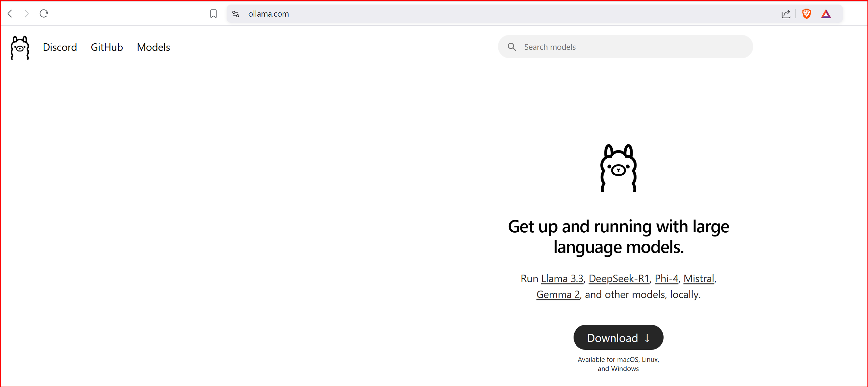Open the Discord nav link
This screenshot has height=387, width=868.
click(60, 47)
